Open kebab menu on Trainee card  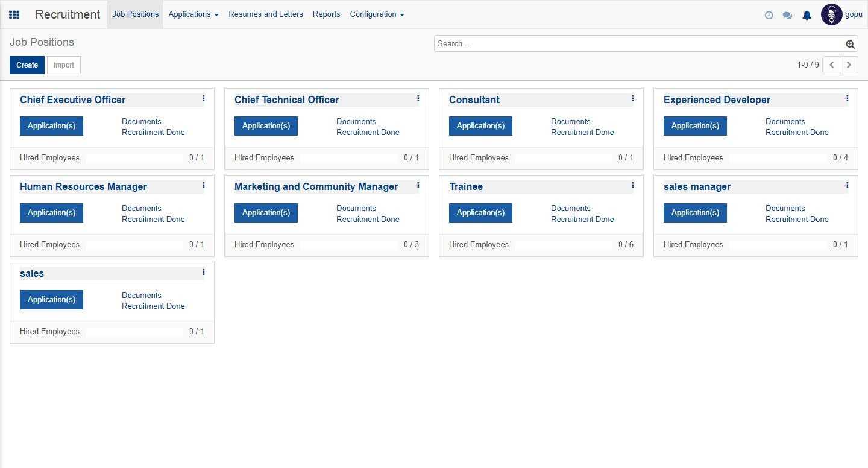pos(632,186)
